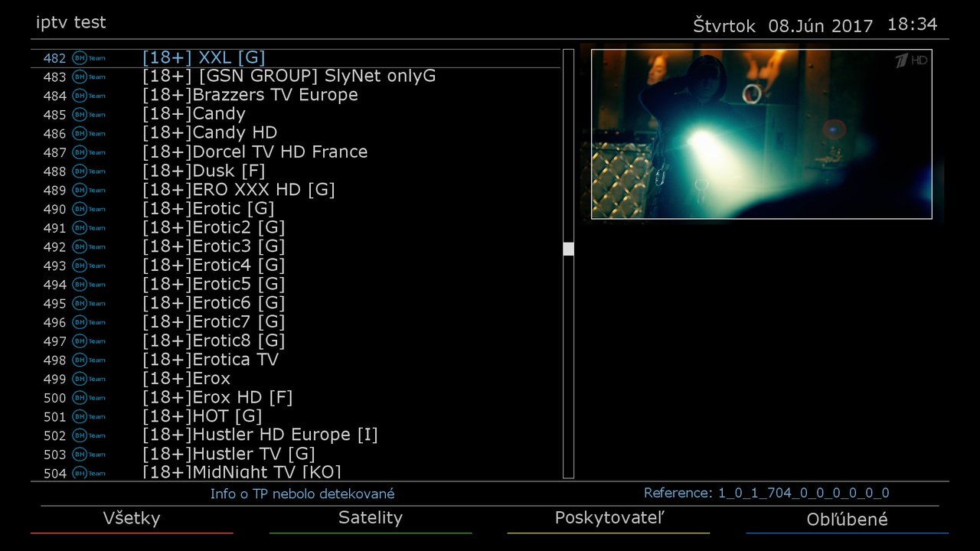Click BH Team icon for channel 499

pos(89,379)
